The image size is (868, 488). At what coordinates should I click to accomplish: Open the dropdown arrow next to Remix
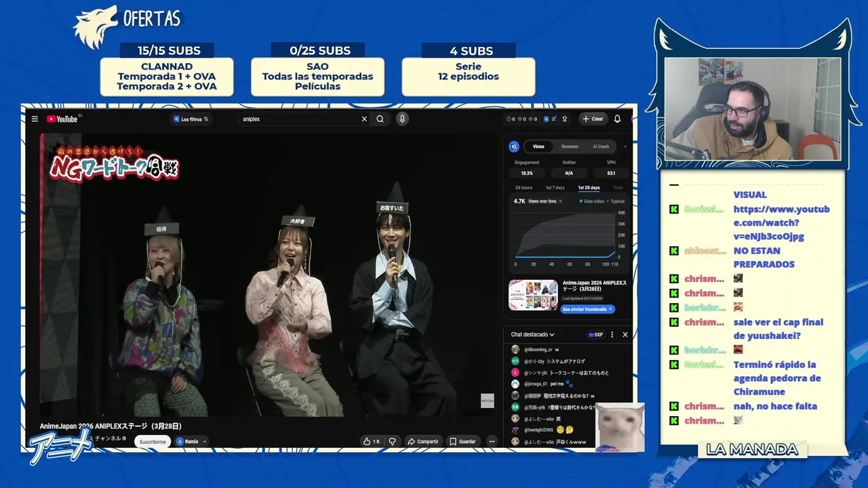(205, 441)
